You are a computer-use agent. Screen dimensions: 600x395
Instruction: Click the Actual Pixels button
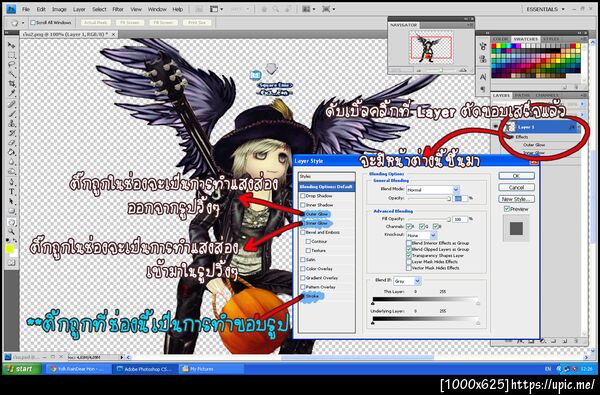95,23
